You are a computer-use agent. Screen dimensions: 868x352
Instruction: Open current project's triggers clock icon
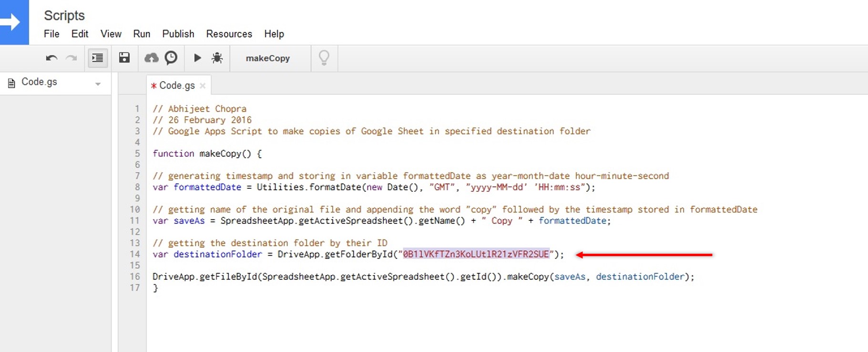coord(171,58)
